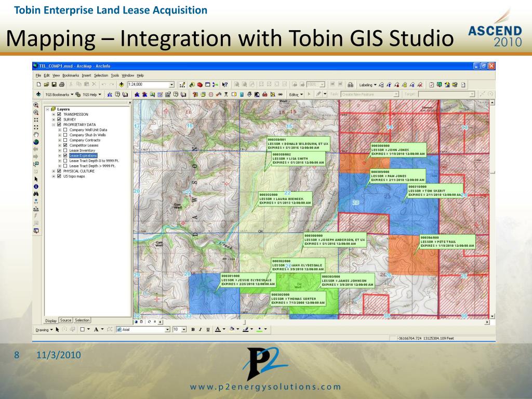Toggle the PROPRIETARY DATA group checkbox

click(x=59, y=125)
